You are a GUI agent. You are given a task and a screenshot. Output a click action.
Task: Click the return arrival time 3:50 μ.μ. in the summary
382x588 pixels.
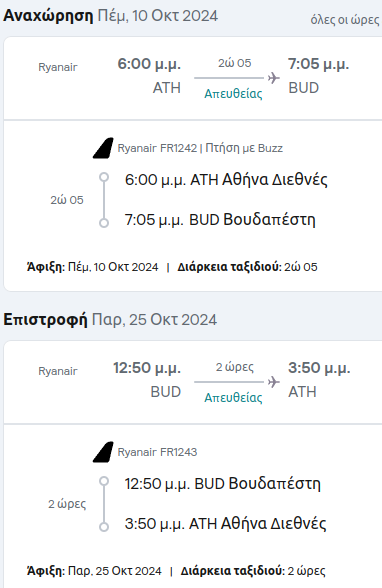tap(319, 368)
